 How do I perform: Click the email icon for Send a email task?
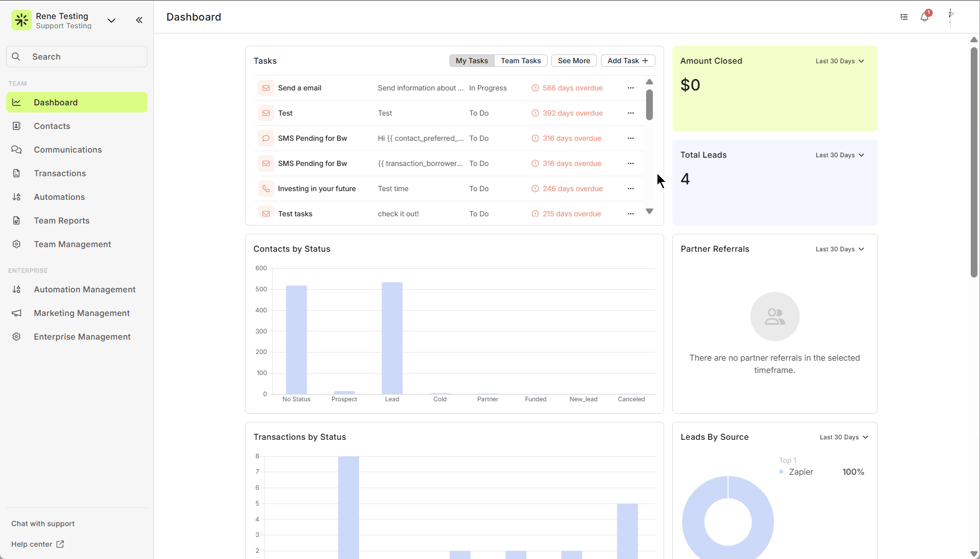[x=266, y=88]
